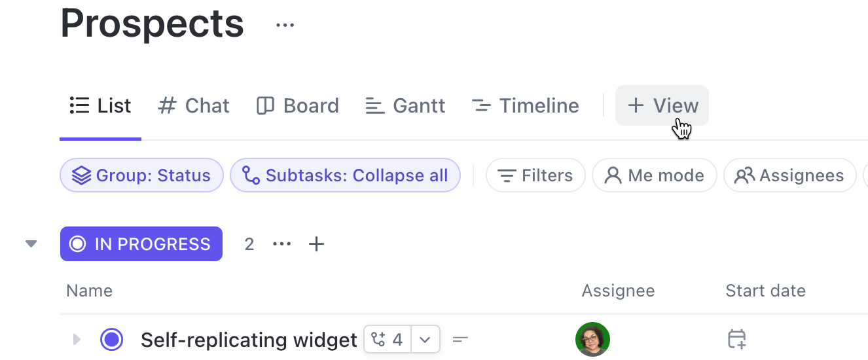Collapse the In Progress group
The image size is (868, 360).
click(x=31, y=244)
